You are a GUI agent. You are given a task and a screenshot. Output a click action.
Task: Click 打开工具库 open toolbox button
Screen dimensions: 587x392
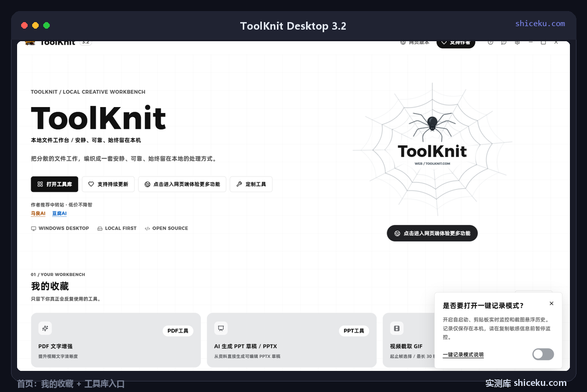54,184
